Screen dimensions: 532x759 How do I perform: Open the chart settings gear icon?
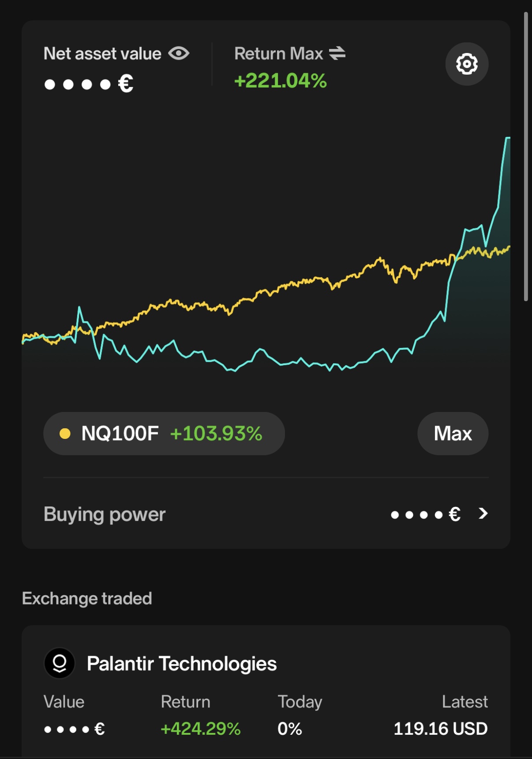(467, 64)
